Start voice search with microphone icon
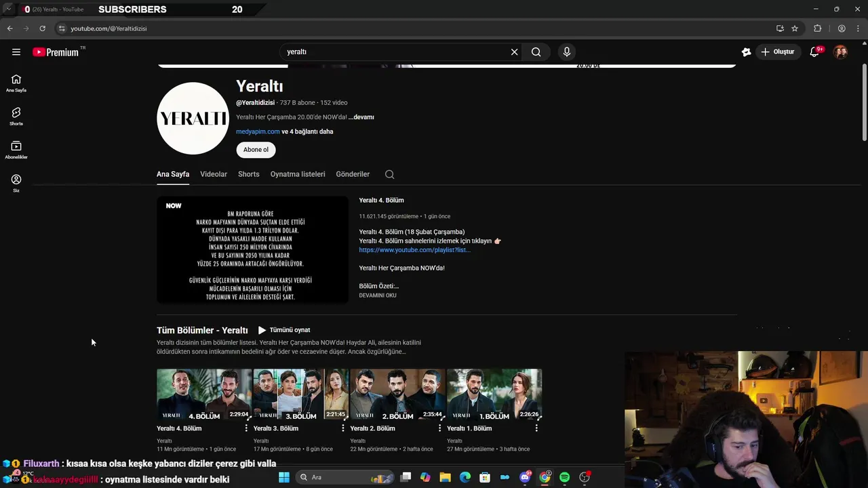The image size is (868, 488). click(567, 52)
